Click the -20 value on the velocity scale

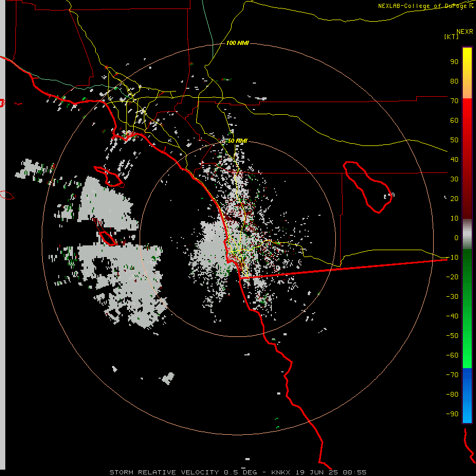[452, 277]
